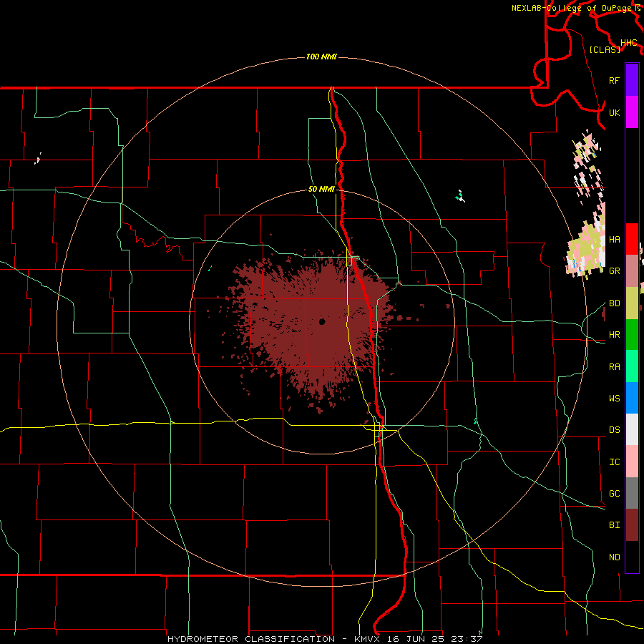Click the DS white legend swatch

(632, 429)
